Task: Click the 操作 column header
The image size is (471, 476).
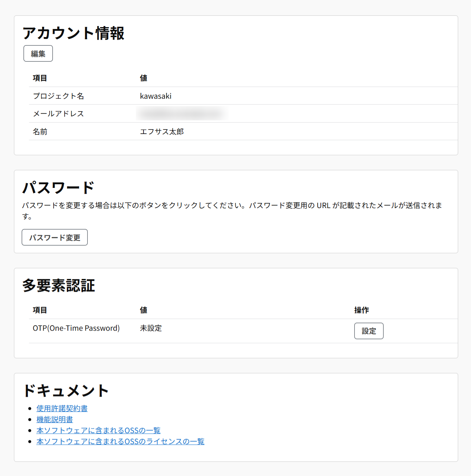Action: 362,310
